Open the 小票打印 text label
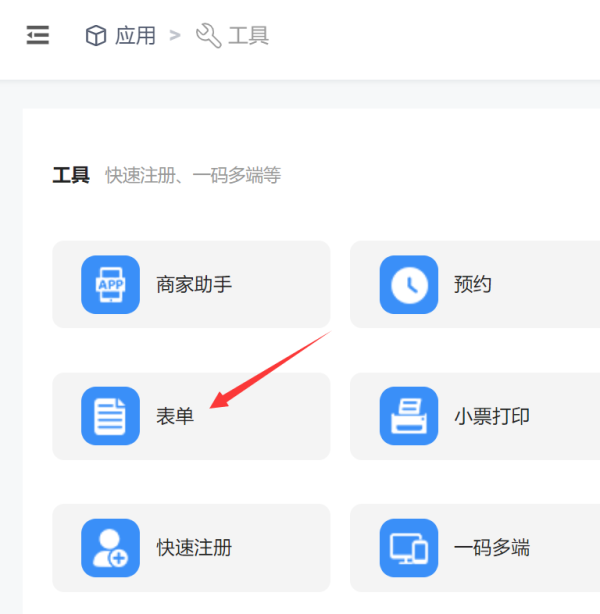 click(x=492, y=417)
